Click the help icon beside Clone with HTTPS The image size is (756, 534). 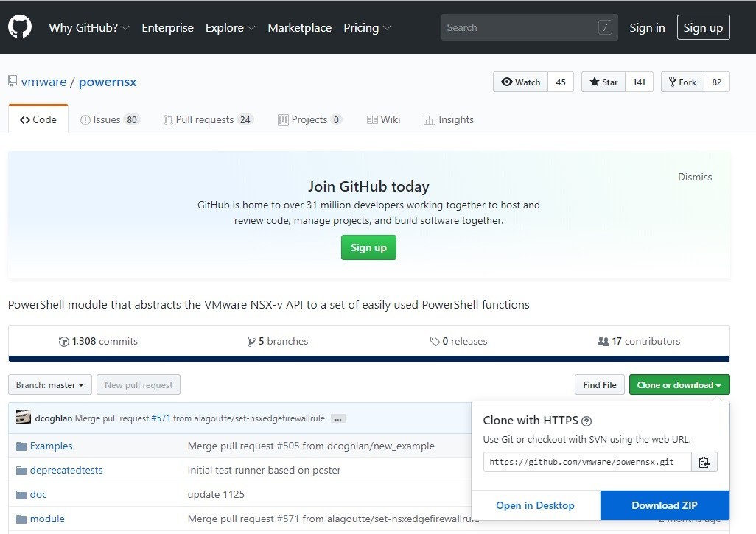(x=587, y=421)
